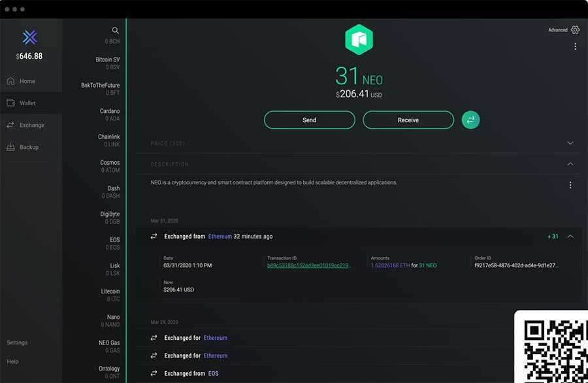This screenshot has width=588, height=383.
Task: Open the Advanced gear icon
Action: pyautogui.click(x=575, y=30)
